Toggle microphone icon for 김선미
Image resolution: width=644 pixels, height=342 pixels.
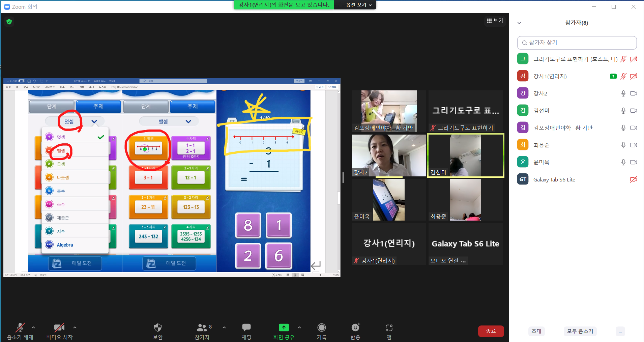point(623,111)
